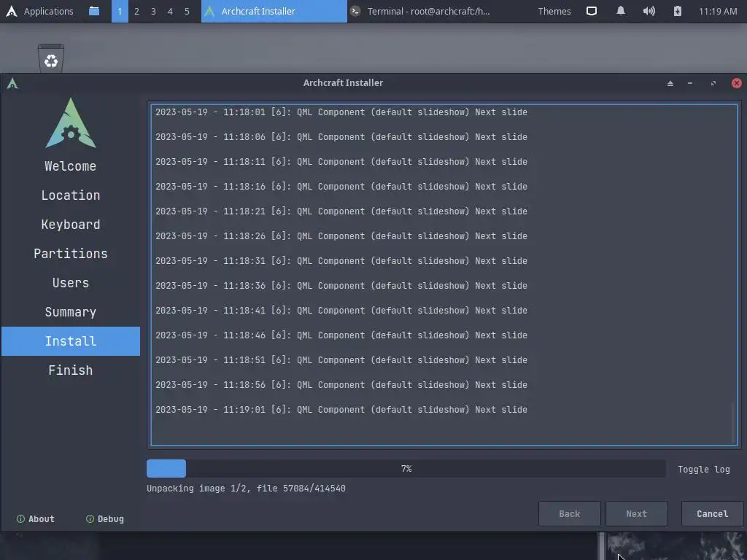
Task: Open the Themes panel item
Action: click(x=554, y=11)
